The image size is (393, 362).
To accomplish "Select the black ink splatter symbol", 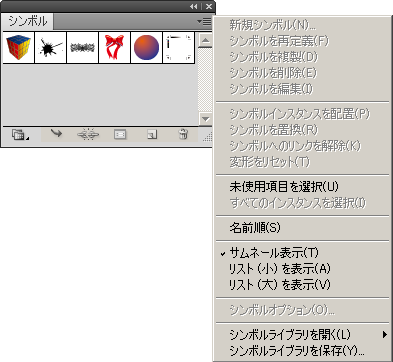I will (x=51, y=48).
